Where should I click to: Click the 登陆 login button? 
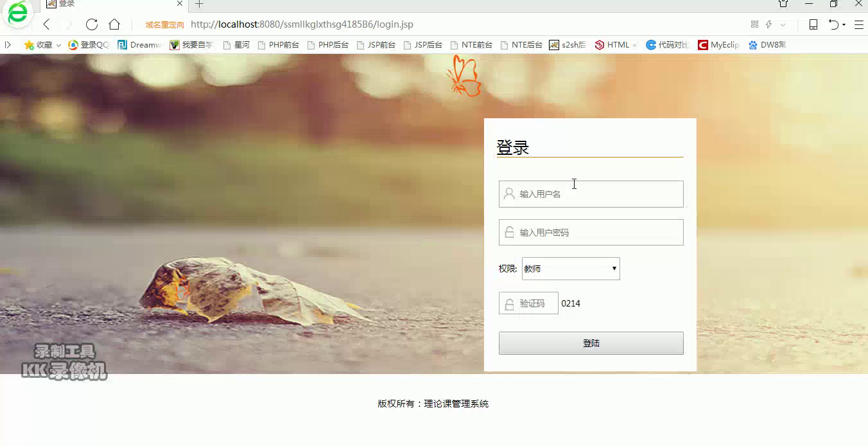click(591, 343)
